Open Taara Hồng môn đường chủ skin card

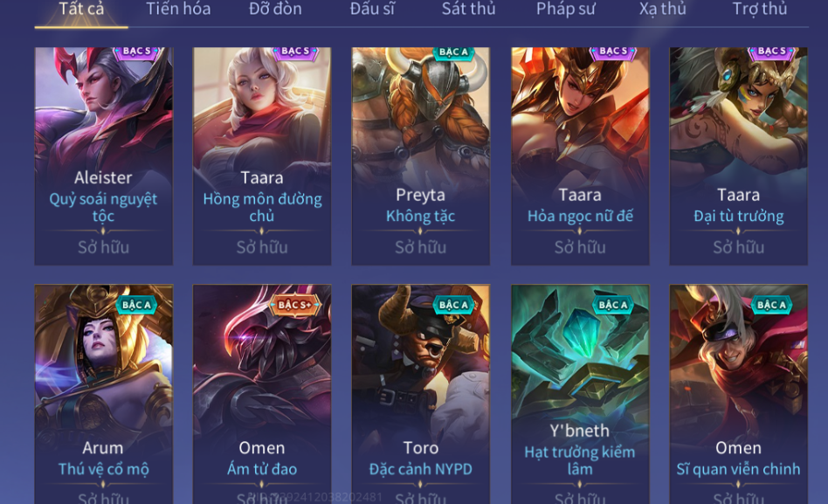(x=262, y=156)
